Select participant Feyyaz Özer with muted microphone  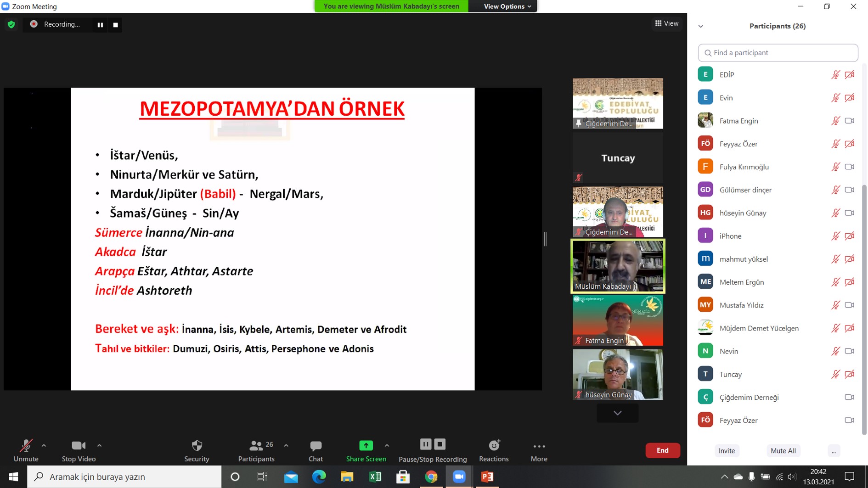(x=777, y=144)
